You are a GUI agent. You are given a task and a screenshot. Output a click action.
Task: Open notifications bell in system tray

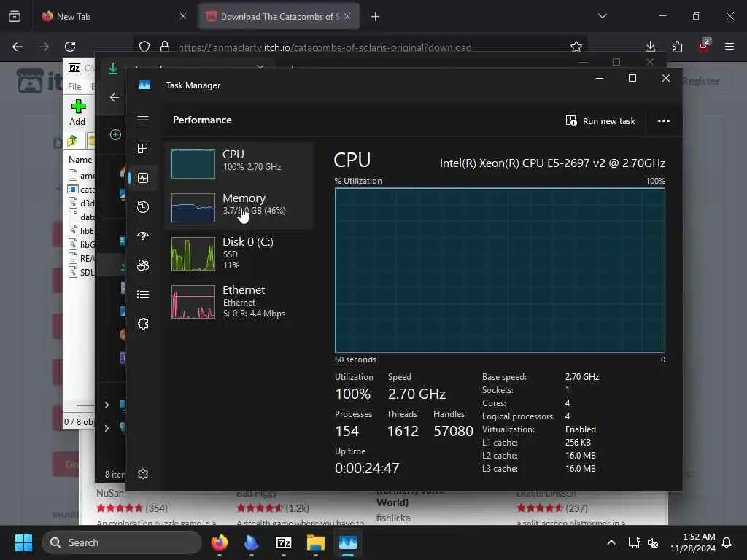point(727,542)
